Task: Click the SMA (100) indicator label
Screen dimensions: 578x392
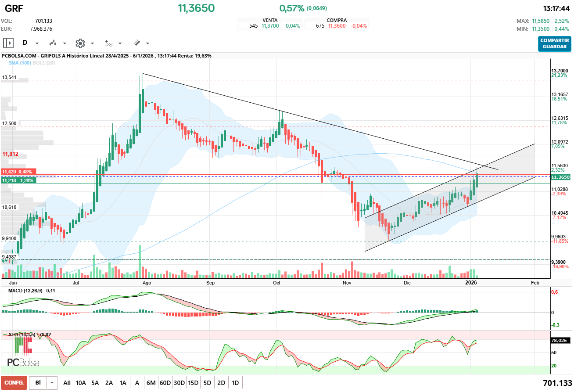Action: [x=19, y=63]
